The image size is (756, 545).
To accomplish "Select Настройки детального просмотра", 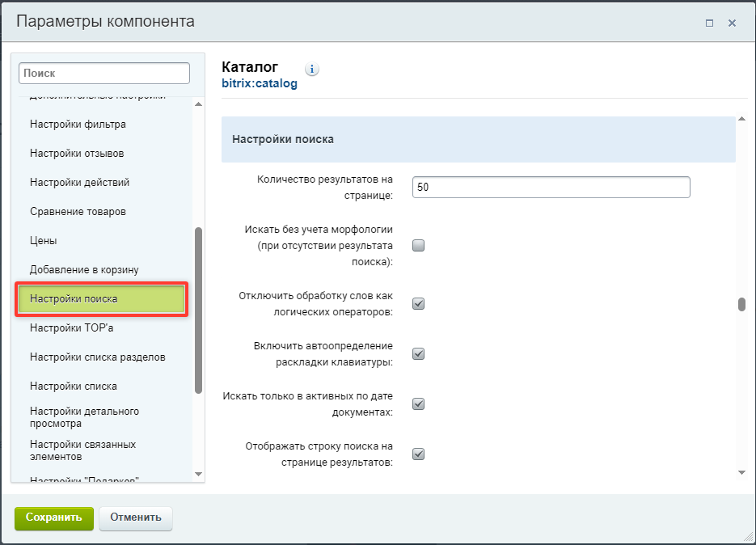I will pyautogui.click(x=84, y=417).
